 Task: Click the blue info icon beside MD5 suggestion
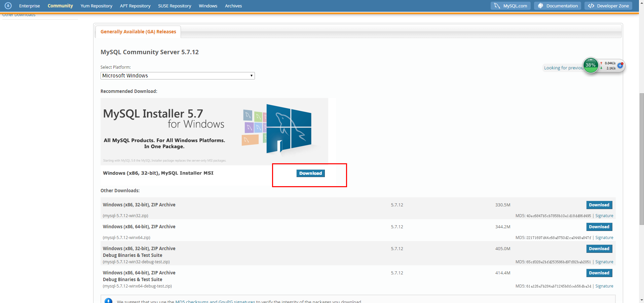(x=108, y=301)
